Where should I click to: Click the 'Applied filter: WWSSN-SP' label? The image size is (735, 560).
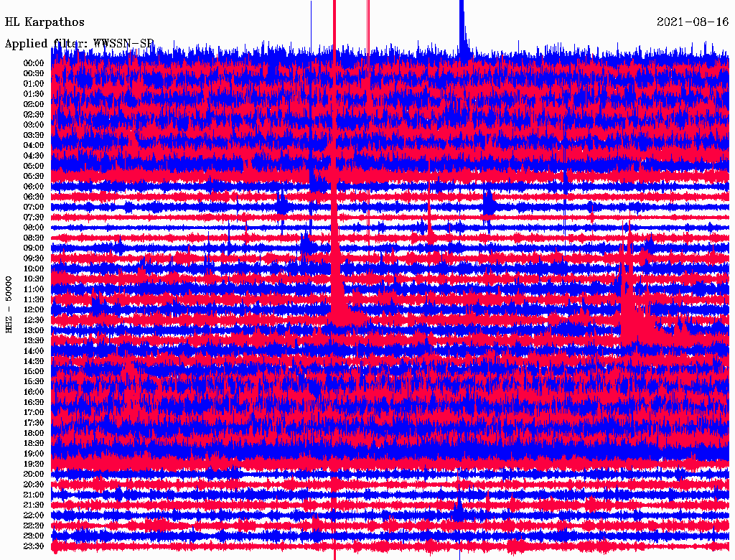pos(79,44)
